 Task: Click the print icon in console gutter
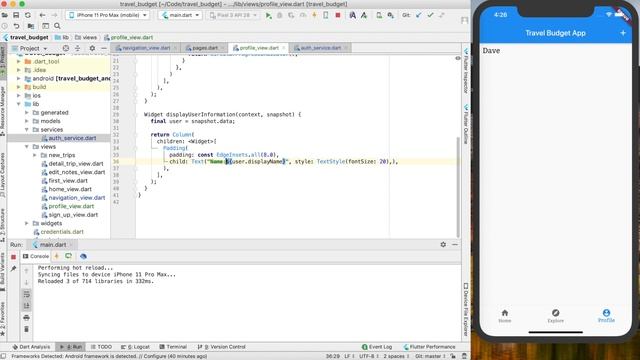[27, 318]
